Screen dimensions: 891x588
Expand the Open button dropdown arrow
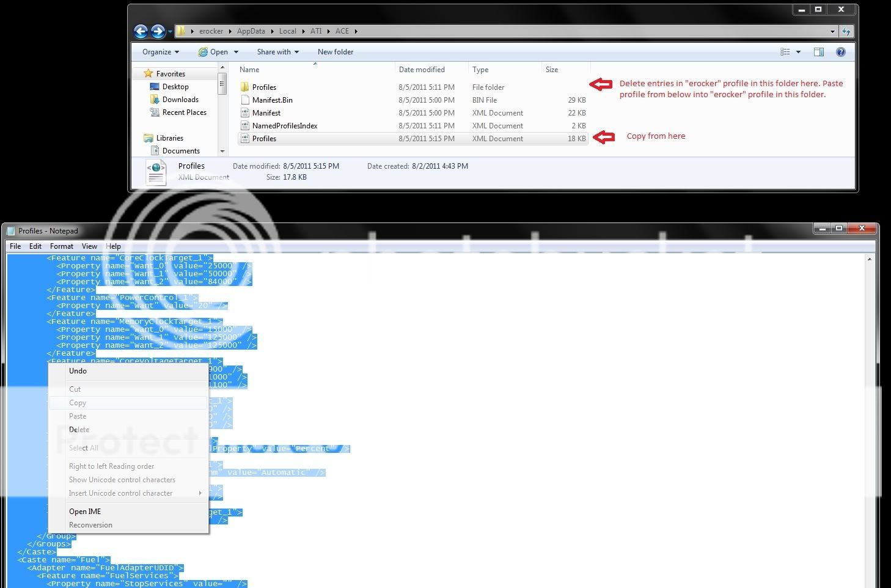(x=236, y=52)
